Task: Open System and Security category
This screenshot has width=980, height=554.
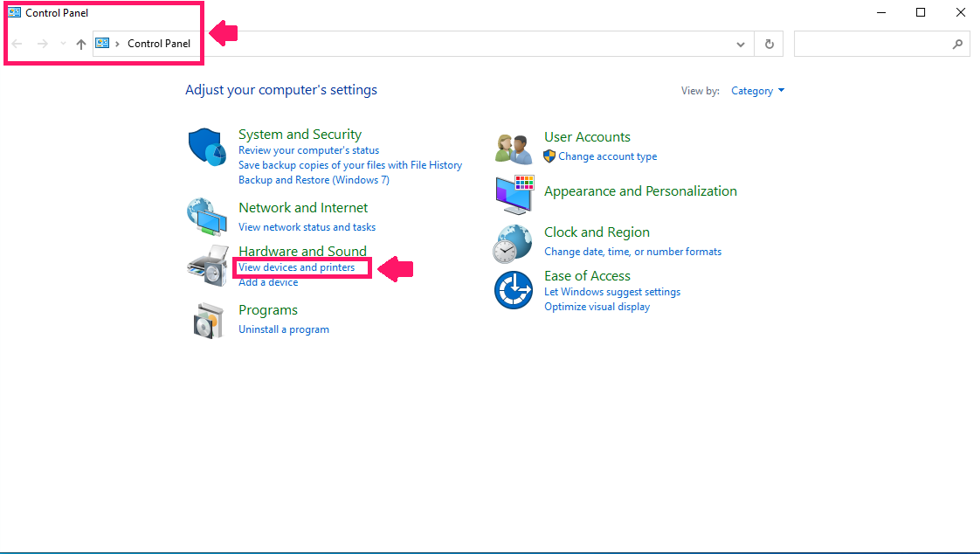Action: [x=300, y=135]
